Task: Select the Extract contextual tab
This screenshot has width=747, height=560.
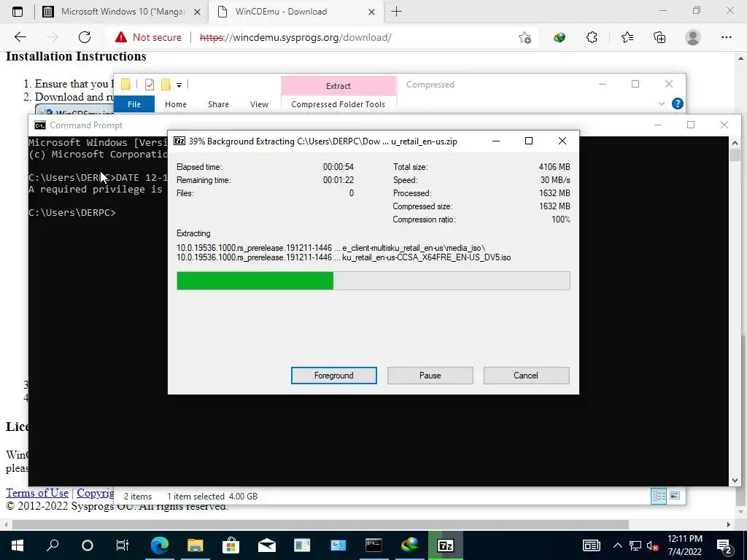Action: [x=338, y=86]
